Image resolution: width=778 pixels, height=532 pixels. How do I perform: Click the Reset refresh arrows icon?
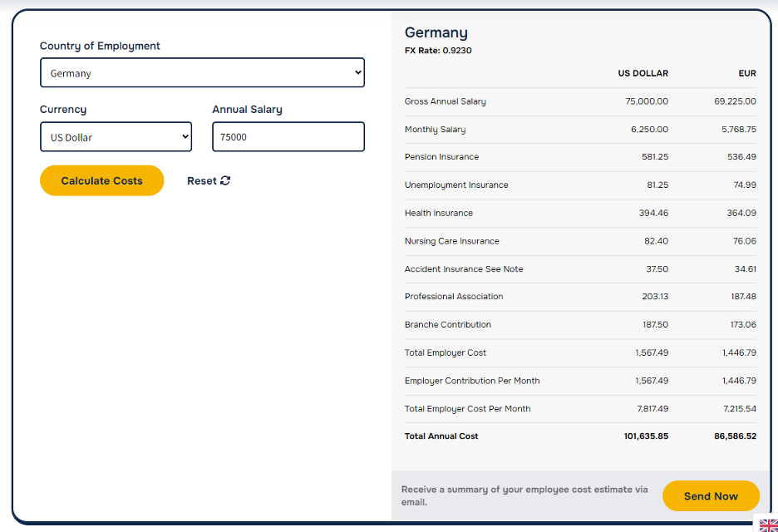coord(225,180)
